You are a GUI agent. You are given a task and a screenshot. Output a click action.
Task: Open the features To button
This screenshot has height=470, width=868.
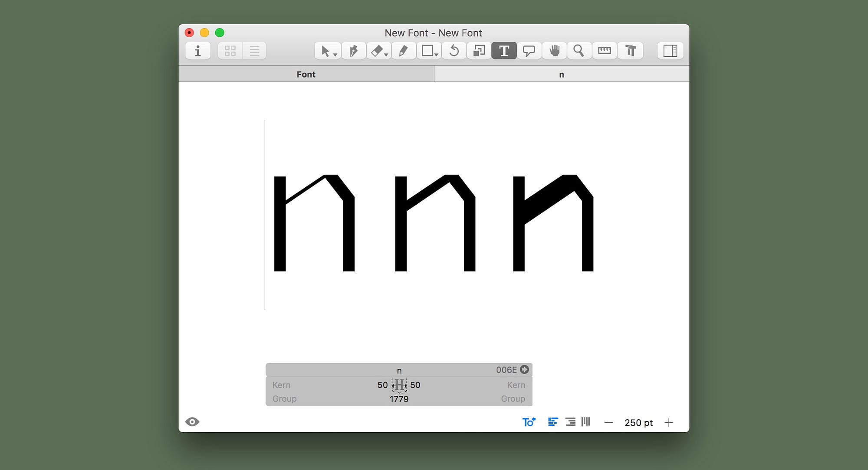pos(529,422)
